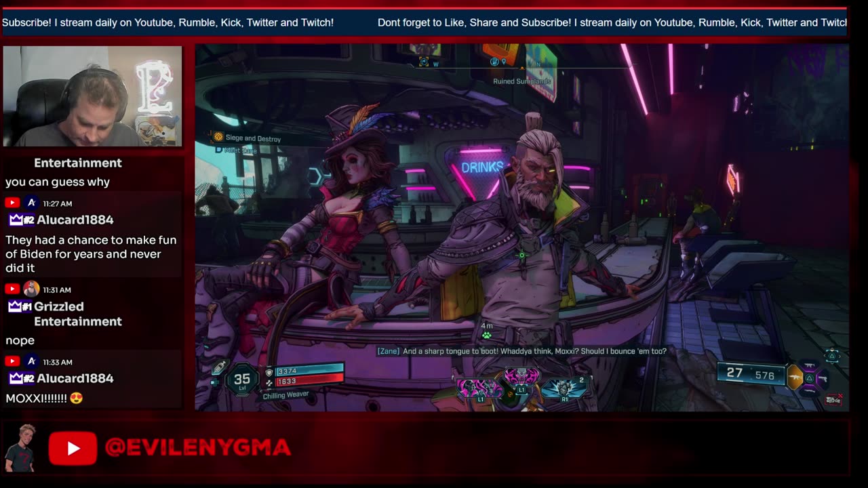Viewport: 868px width, 488px height.
Task: Click the pink neon DRINKS sign
Action: tap(482, 167)
